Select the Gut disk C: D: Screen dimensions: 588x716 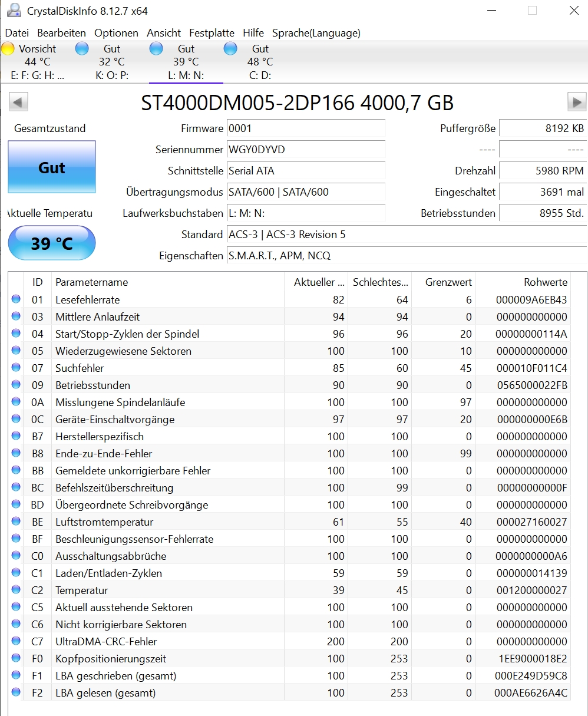tap(259, 62)
